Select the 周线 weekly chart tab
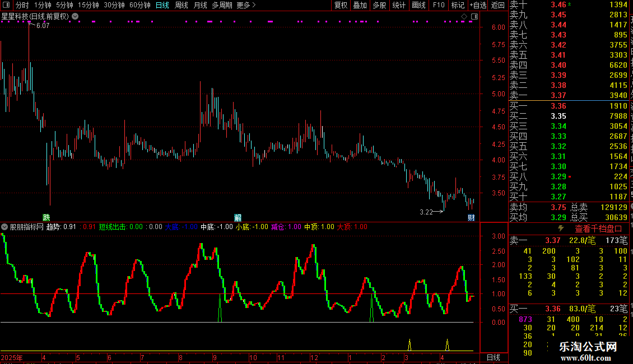This screenshot has height=364, width=633. [x=181, y=5]
